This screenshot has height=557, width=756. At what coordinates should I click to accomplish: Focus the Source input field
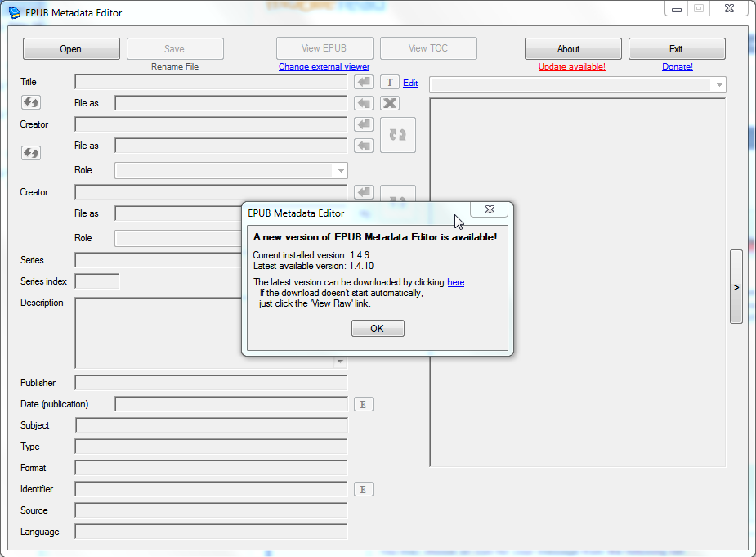click(211, 510)
